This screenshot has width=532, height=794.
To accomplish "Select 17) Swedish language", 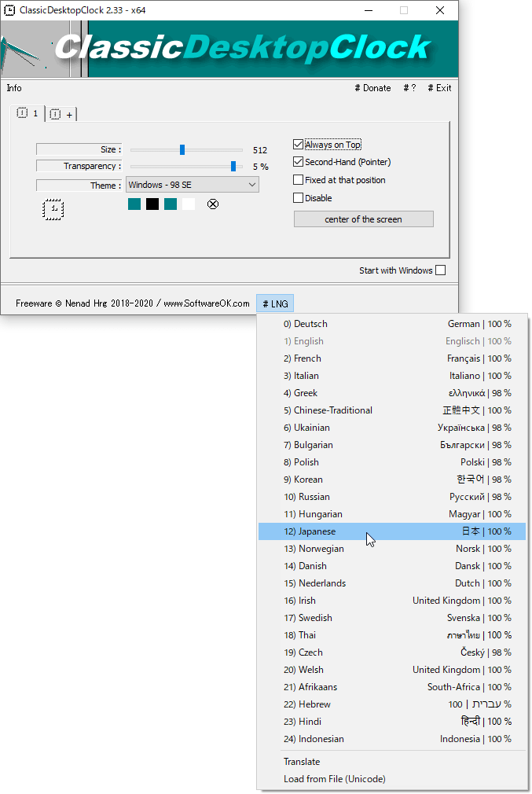I will [392, 618].
